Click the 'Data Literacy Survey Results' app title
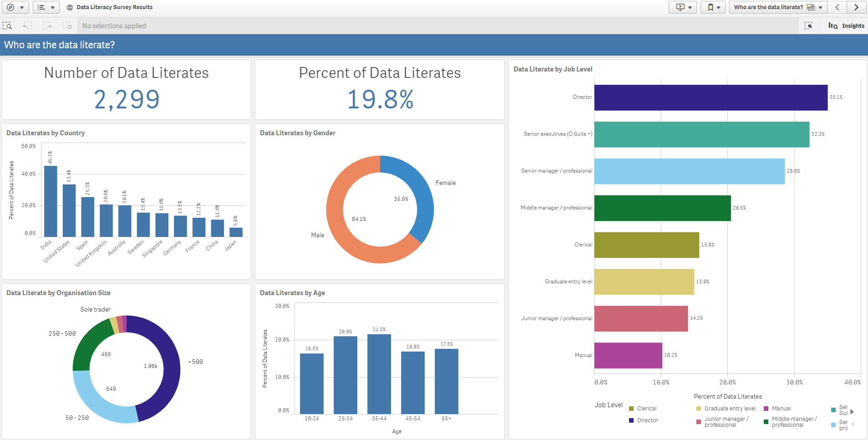Image resolution: width=868 pixels, height=440 pixels. 115,7
